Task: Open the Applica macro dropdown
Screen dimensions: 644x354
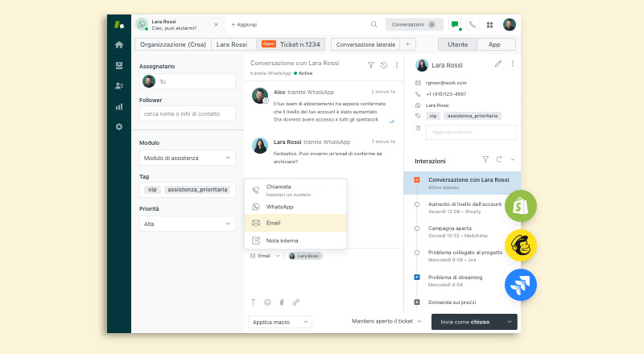Action: pos(279,322)
